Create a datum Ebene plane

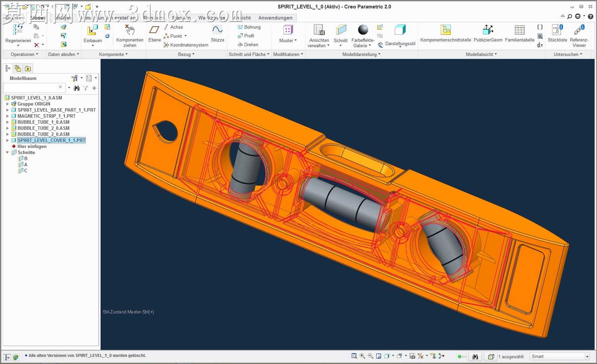(154, 30)
